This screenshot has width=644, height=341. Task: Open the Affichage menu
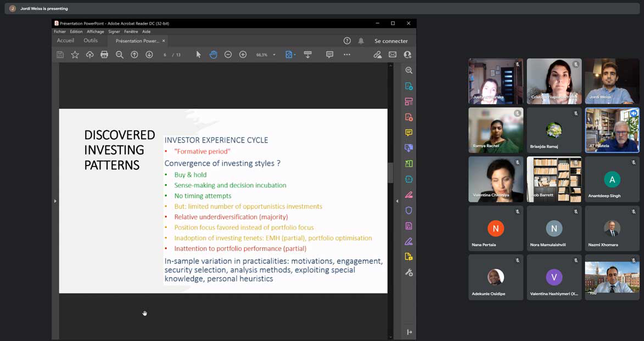[x=95, y=32]
